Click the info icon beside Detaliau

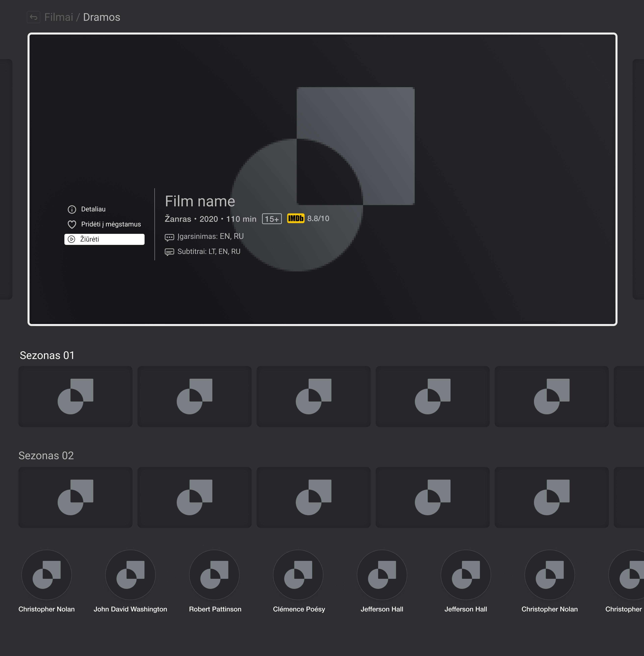(x=72, y=210)
